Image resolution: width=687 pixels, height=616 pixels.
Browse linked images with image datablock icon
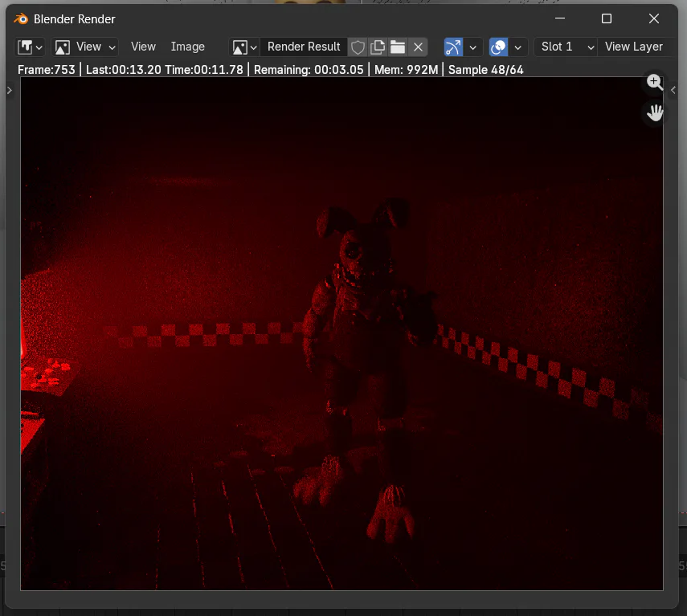(244, 47)
